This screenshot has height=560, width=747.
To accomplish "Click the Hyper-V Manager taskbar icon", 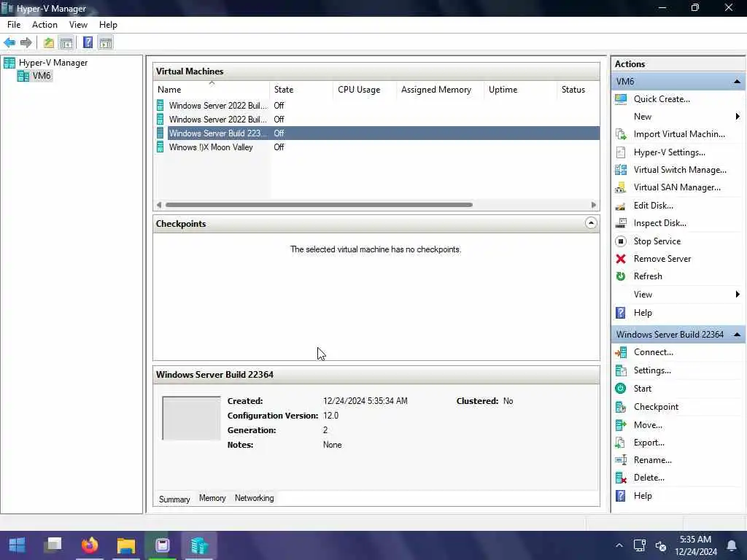I will pyautogui.click(x=199, y=545).
